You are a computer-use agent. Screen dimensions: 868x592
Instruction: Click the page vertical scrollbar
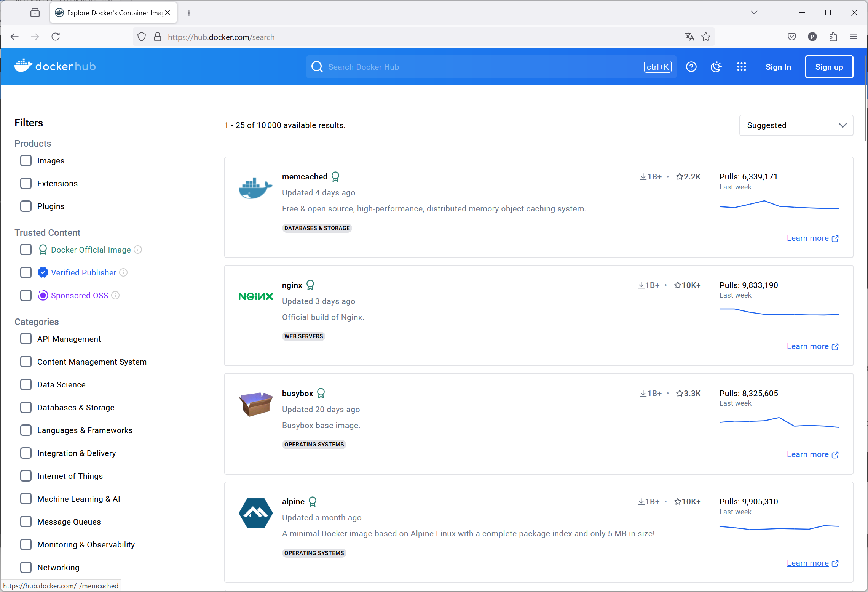point(865,99)
